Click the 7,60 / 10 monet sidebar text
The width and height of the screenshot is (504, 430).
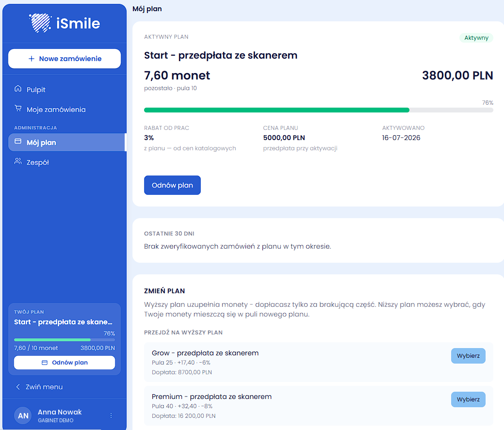click(x=36, y=348)
